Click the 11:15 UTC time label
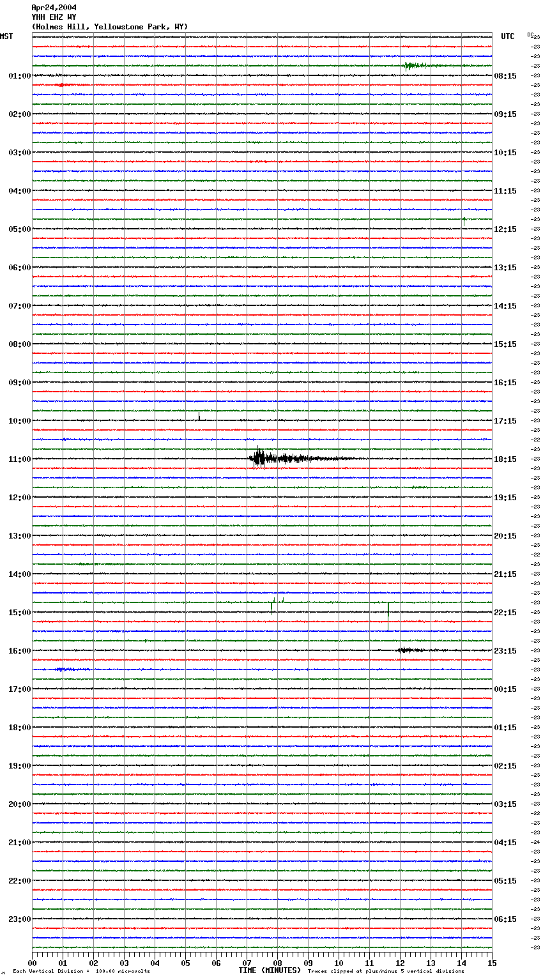543x980 pixels. (505, 191)
